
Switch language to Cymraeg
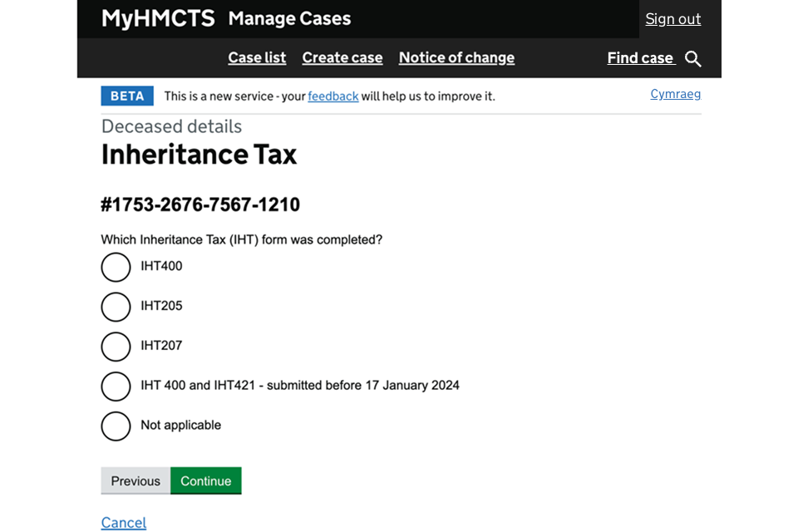[675, 94]
